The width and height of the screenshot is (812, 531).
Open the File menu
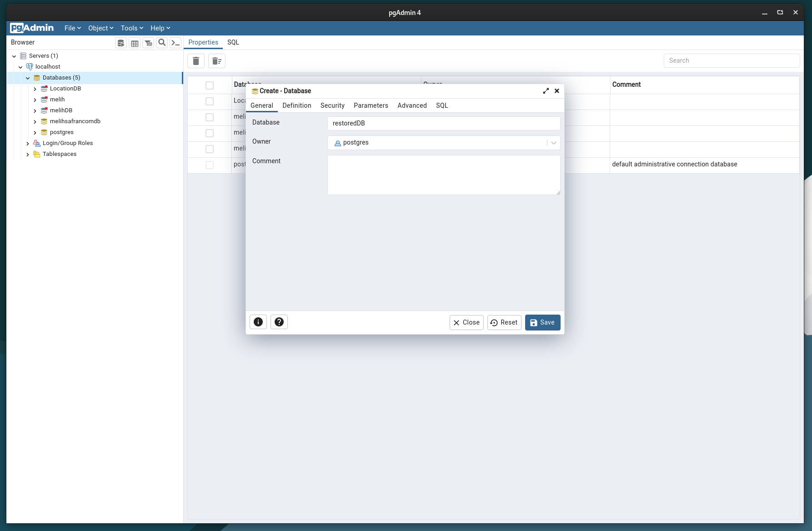click(x=73, y=28)
